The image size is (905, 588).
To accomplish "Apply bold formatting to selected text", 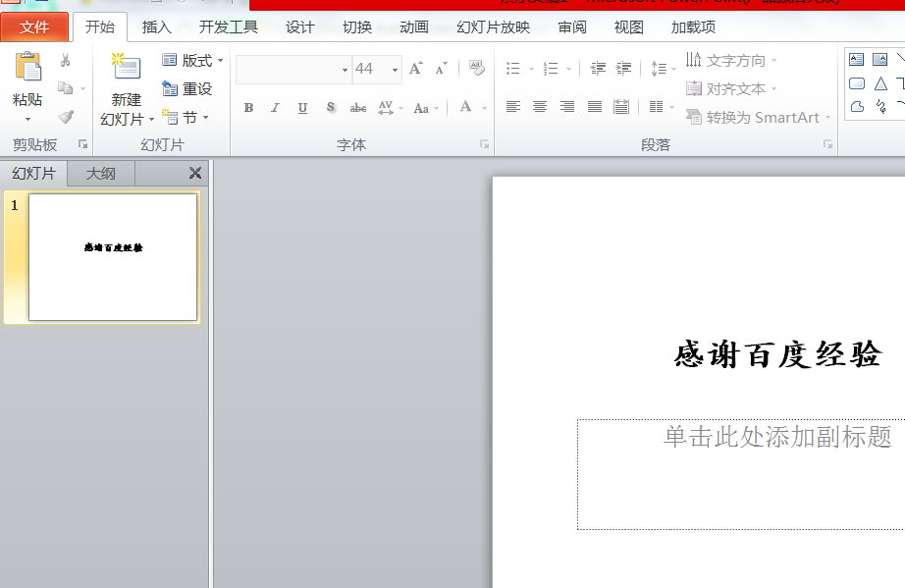I will pyautogui.click(x=248, y=107).
